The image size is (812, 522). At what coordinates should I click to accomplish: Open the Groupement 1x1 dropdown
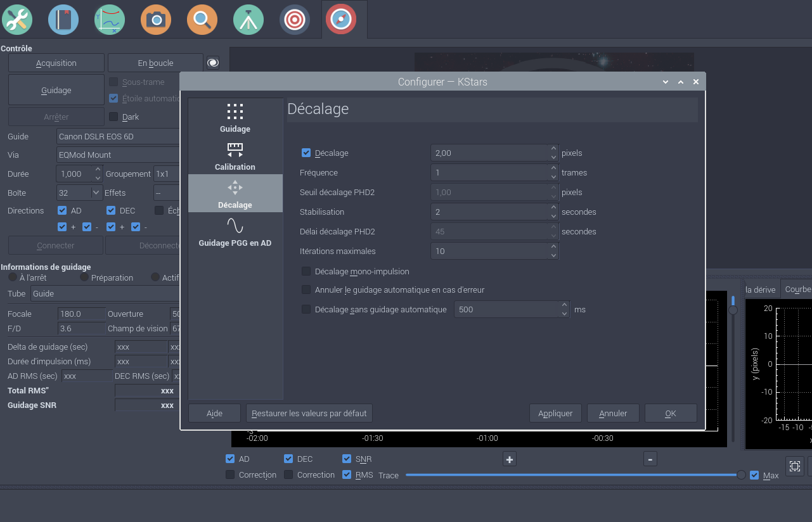point(167,174)
